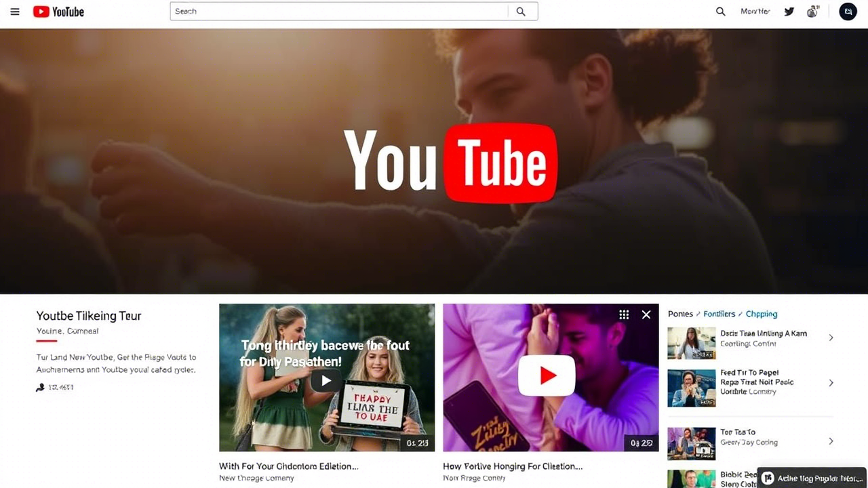The width and height of the screenshot is (868, 488).
Task: Click the large YouTube logo on banner
Action: pyautogui.click(x=450, y=163)
